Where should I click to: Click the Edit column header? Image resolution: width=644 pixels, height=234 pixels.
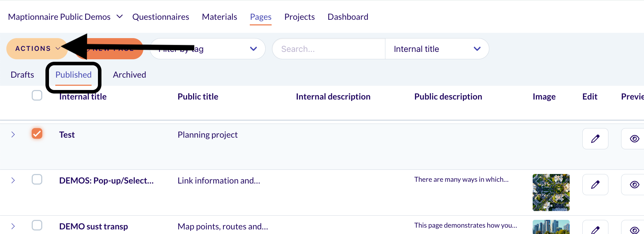[590, 96]
